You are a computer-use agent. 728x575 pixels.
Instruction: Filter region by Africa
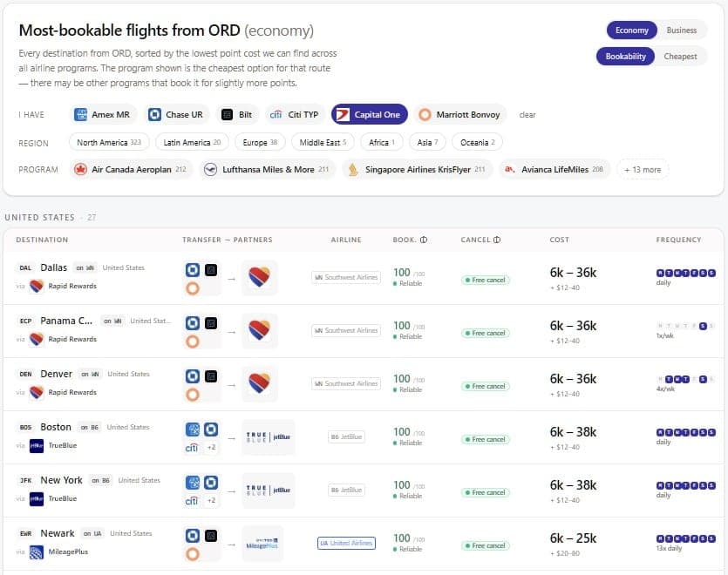(382, 143)
